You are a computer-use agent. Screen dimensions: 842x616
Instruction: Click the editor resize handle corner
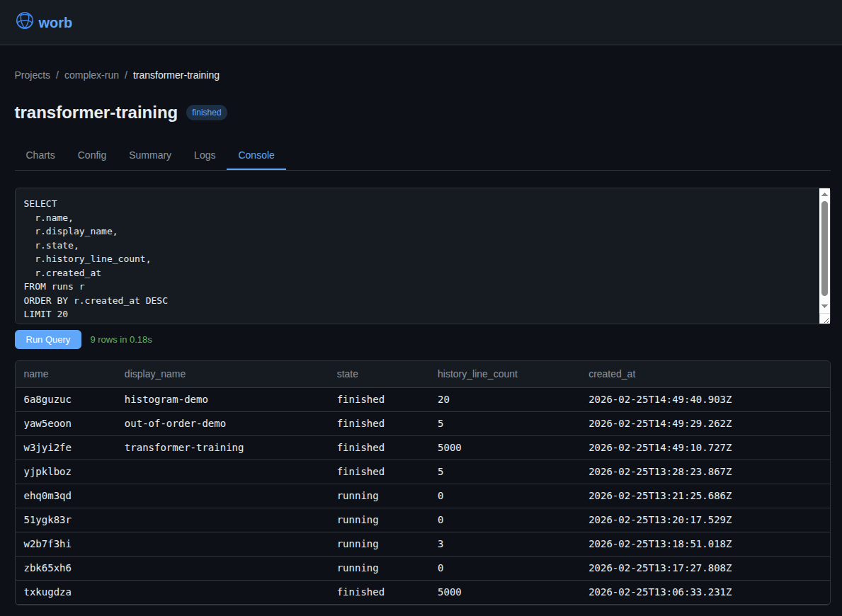(x=824, y=319)
